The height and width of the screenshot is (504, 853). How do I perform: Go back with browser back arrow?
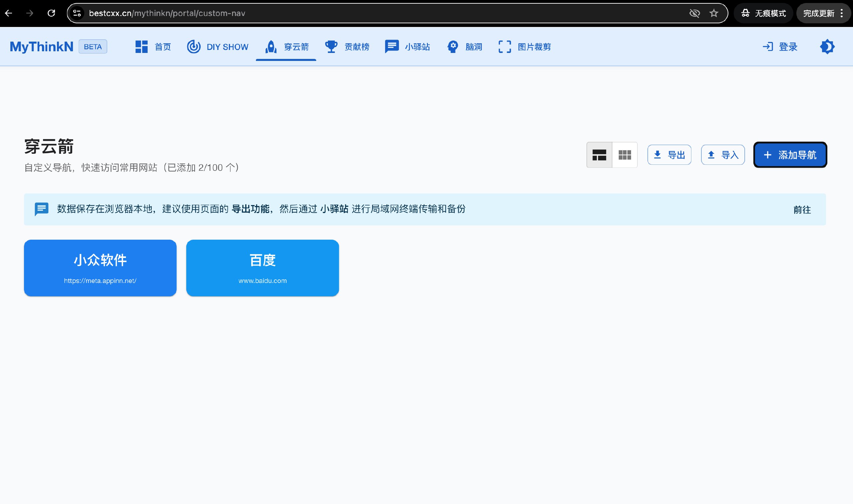tap(9, 13)
